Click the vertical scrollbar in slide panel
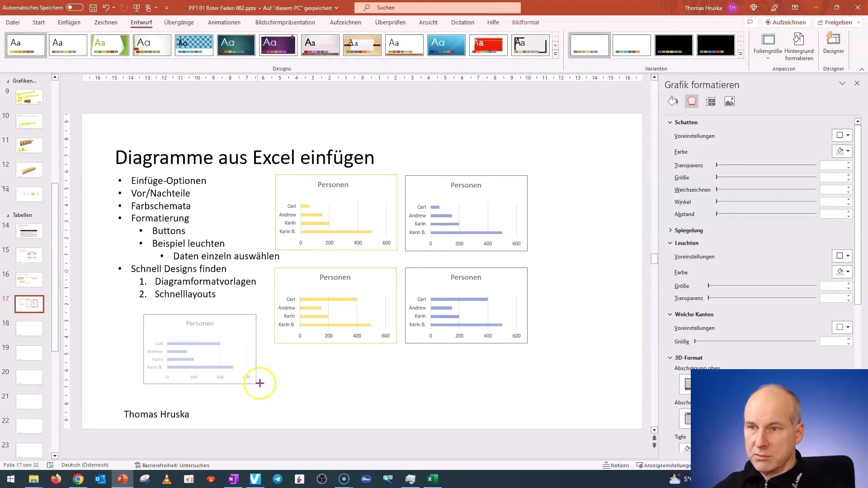The width and height of the screenshot is (868, 488). pyautogui.click(x=55, y=267)
